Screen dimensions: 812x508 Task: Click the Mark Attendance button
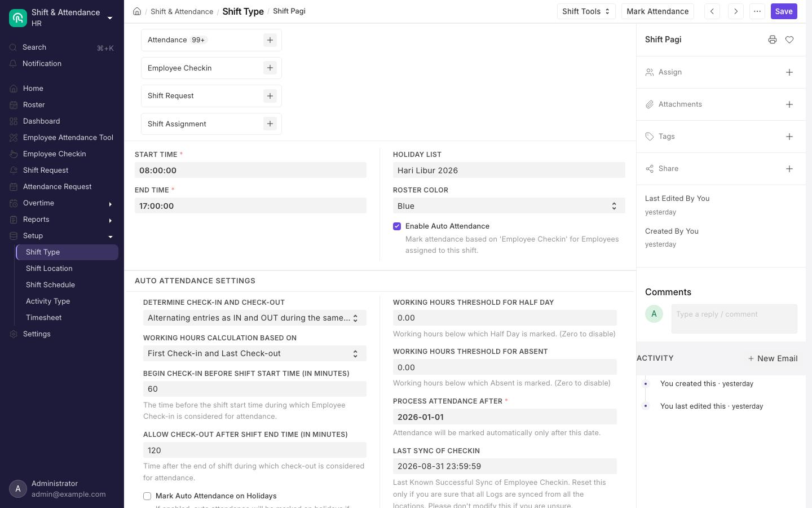pyautogui.click(x=657, y=11)
